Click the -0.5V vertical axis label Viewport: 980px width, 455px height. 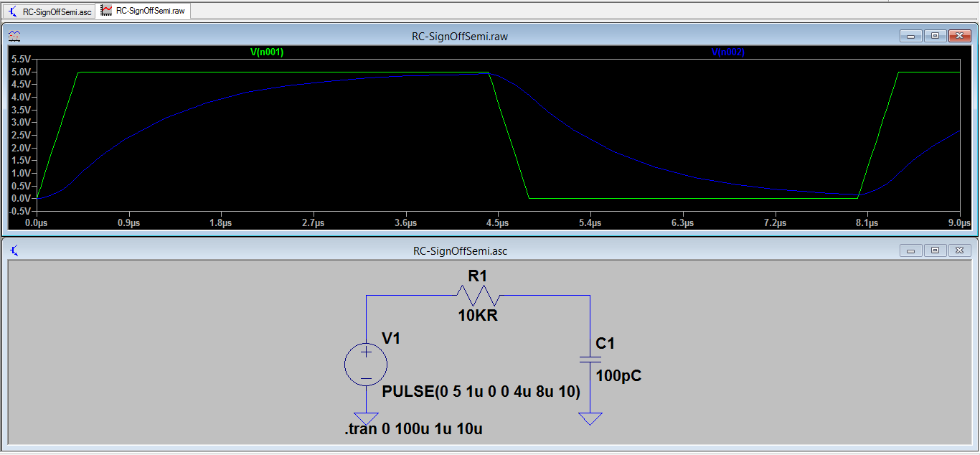click(19, 211)
